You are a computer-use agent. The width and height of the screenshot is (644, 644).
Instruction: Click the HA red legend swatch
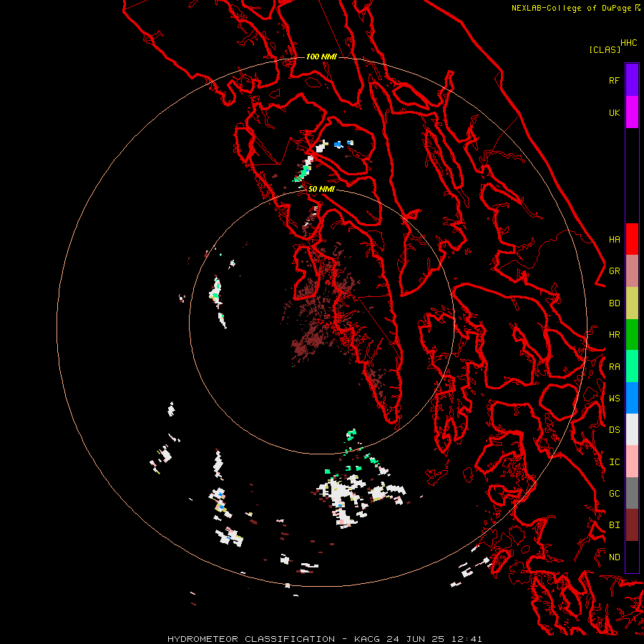pos(632,239)
